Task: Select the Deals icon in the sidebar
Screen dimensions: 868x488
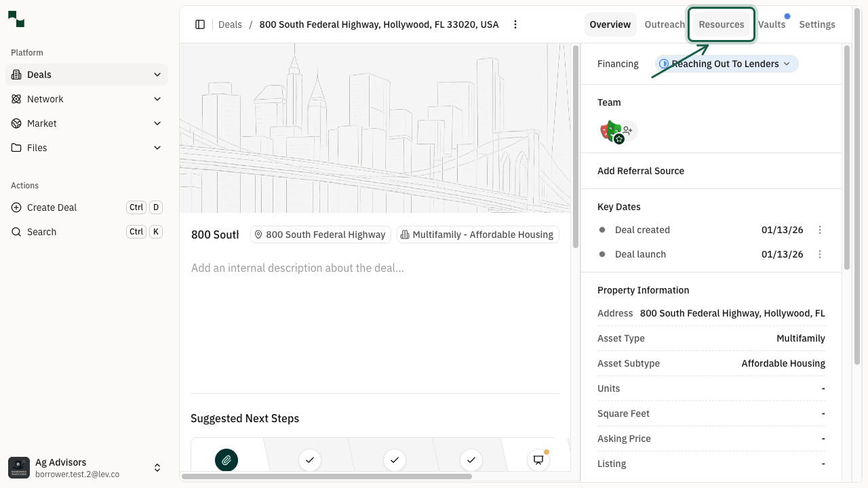Action: (x=15, y=75)
